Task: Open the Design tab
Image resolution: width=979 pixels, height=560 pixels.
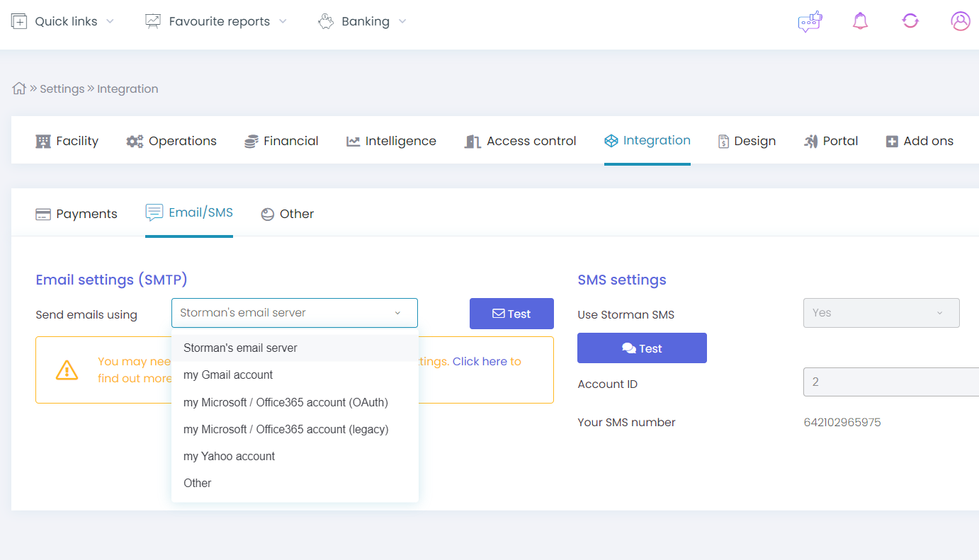Action: [x=747, y=141]
